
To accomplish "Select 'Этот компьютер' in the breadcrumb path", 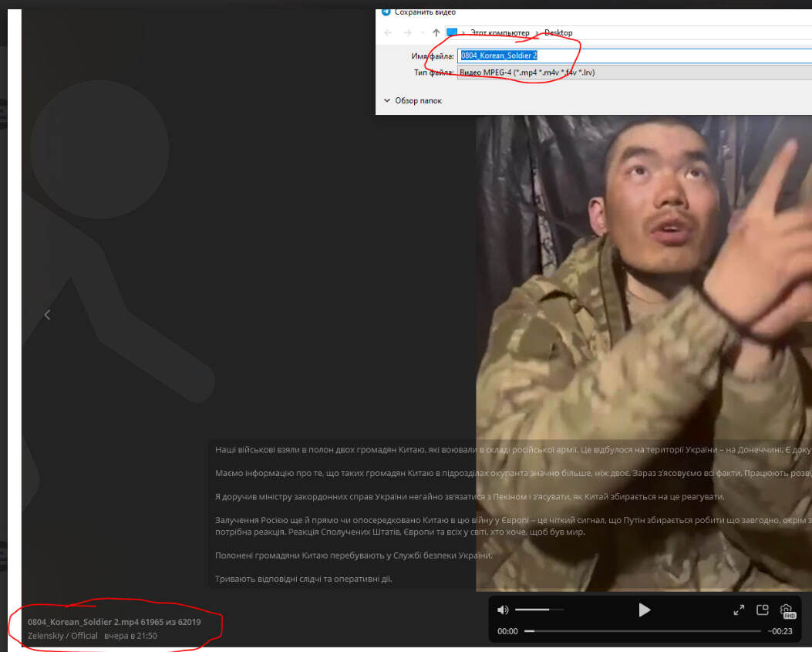I will point(501,32).
